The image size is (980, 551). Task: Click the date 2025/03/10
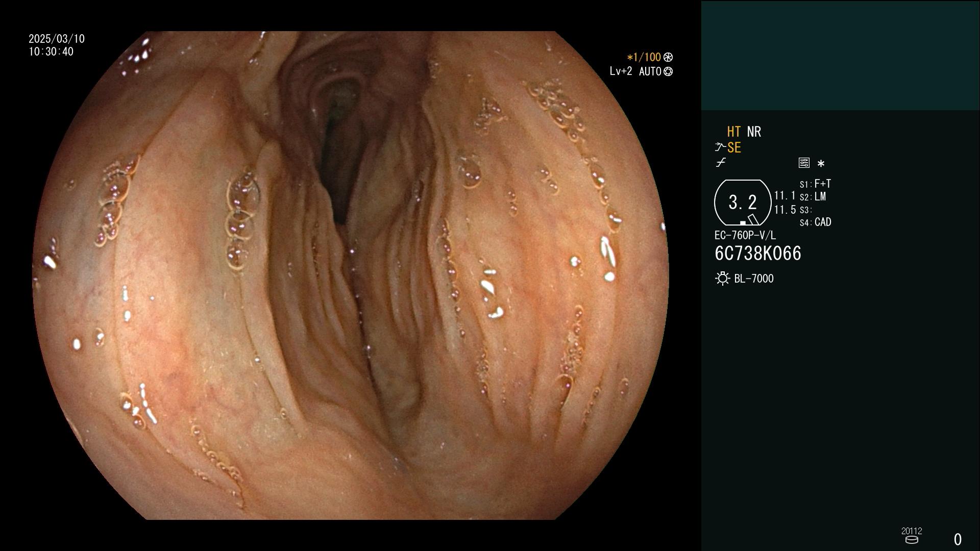click(x=57, y=39)
